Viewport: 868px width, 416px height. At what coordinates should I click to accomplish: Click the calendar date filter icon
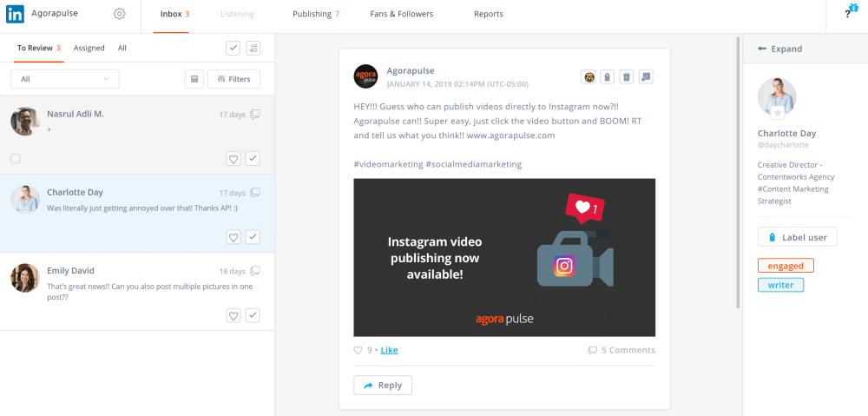pos(194,79)
